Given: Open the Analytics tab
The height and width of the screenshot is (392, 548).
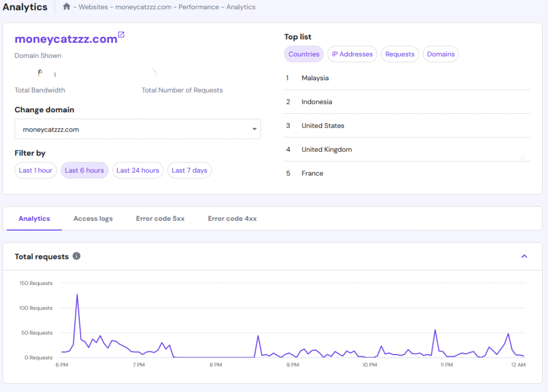Looking at the screenshot, I should [34, 218].
